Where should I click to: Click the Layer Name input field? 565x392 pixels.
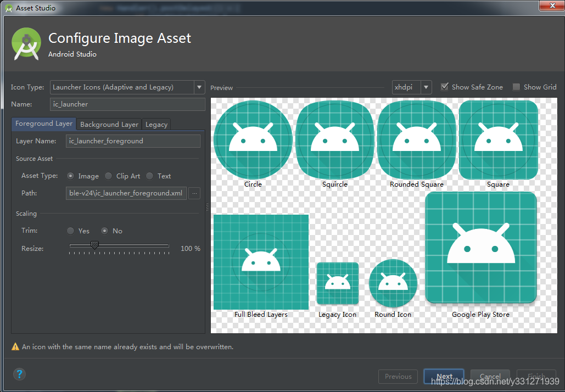(133, 141)
